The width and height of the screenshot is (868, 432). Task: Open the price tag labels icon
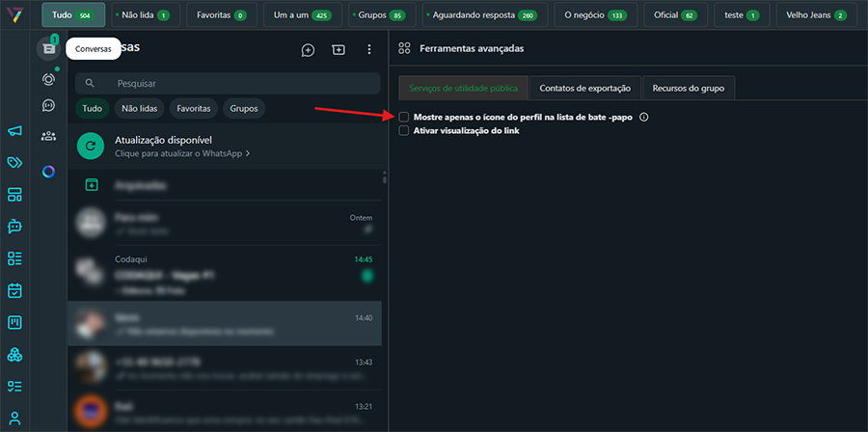(x=14, y=163)
